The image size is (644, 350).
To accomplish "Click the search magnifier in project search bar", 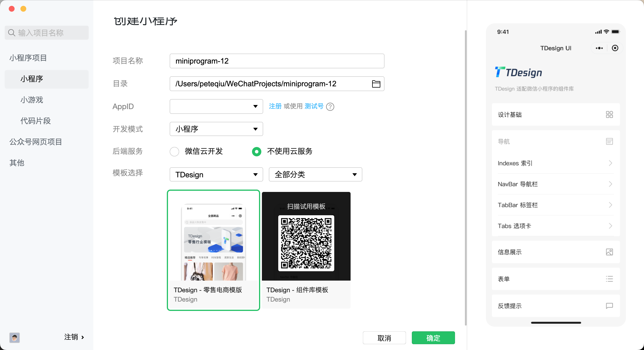I will [12, 33].
